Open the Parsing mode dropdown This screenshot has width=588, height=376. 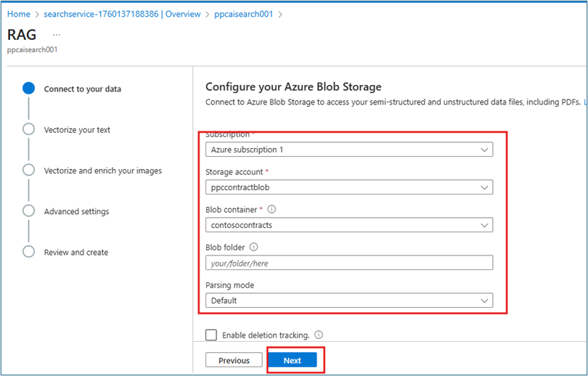coord(349,301)
